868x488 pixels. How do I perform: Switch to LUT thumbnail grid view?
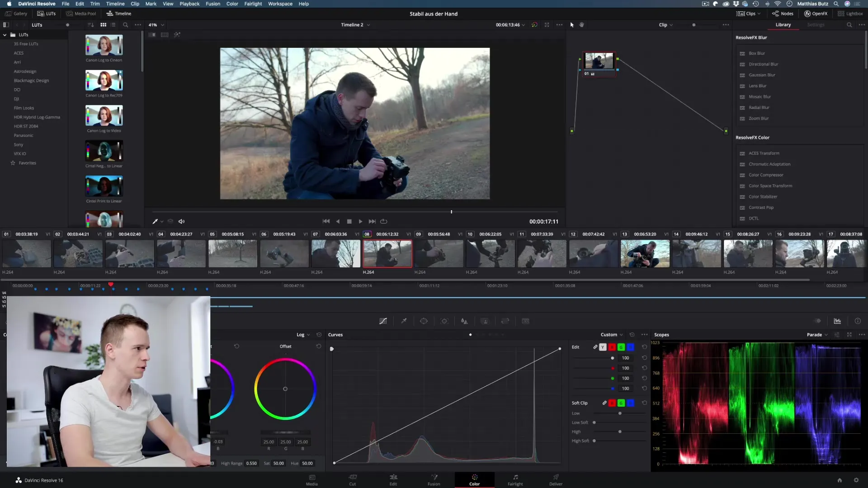pos(103,25)
